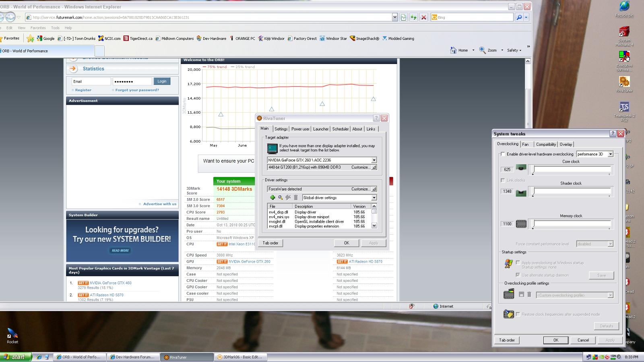Click the Core clock slider handle

(x=533, y=170)
